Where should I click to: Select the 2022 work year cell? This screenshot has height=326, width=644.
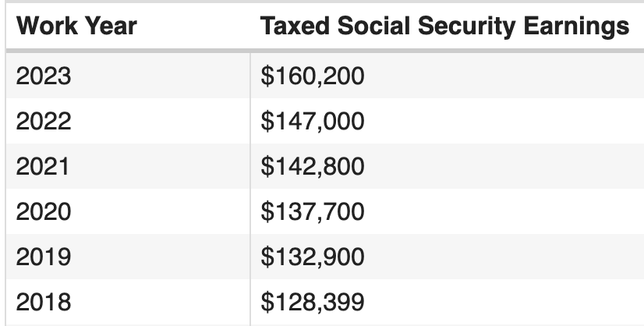44,122
